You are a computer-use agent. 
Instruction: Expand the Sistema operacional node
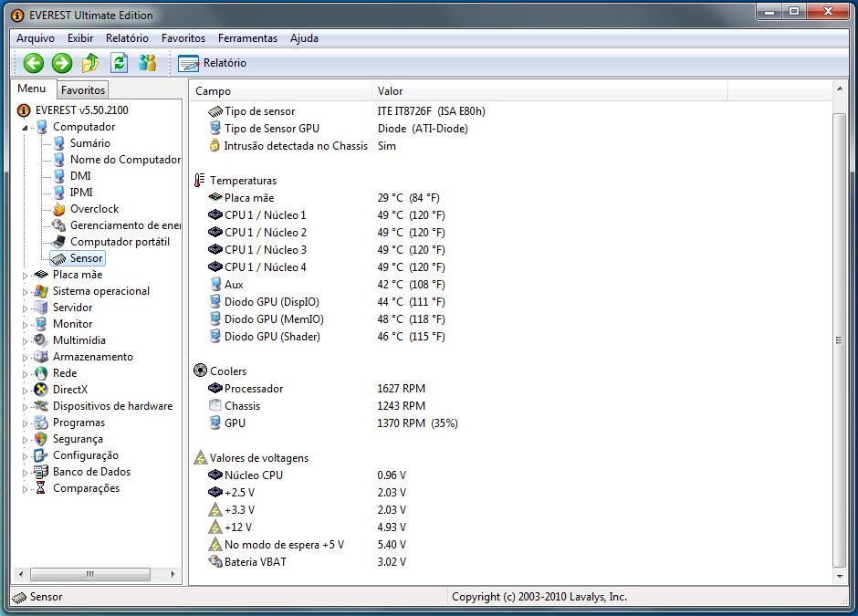pyautogui.click(x=25, y=292)
